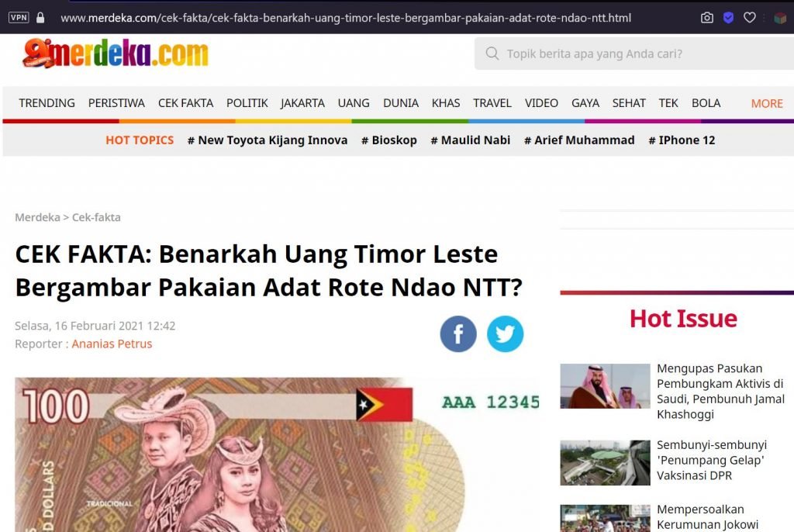The image size is (794, 532).
Task: Share article via Facebook icon
Action: click(458, 334)
